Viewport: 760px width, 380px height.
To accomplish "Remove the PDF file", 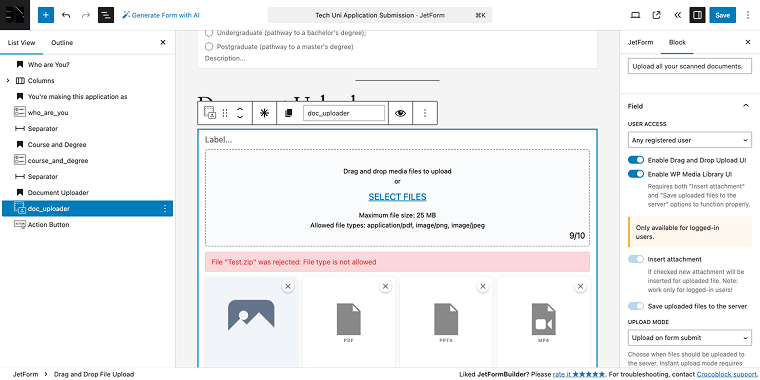I will tap(385, 286).
